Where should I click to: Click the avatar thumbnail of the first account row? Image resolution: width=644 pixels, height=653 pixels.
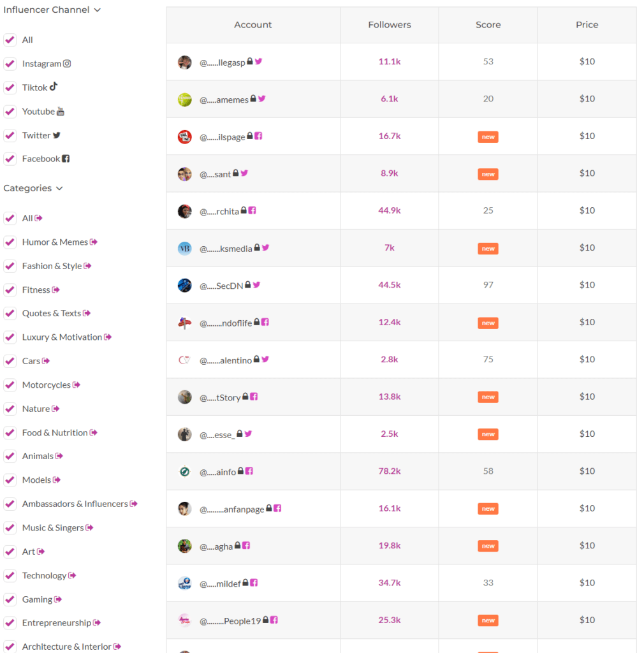[x=184, y=61]
